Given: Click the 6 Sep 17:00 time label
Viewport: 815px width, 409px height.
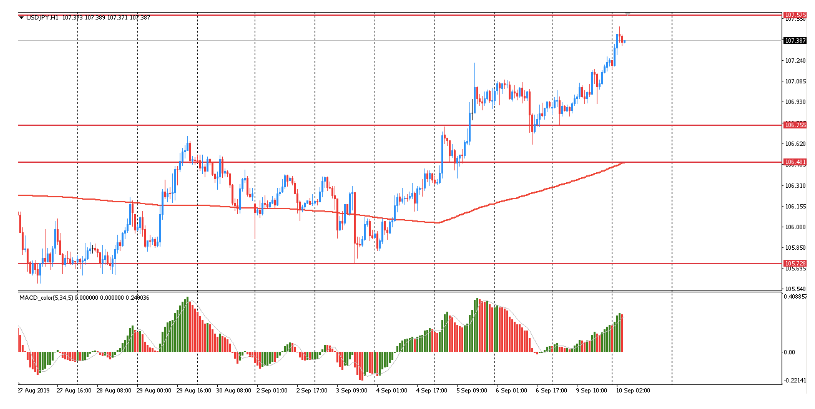Looking at the screenshot, I should (551, 390).
